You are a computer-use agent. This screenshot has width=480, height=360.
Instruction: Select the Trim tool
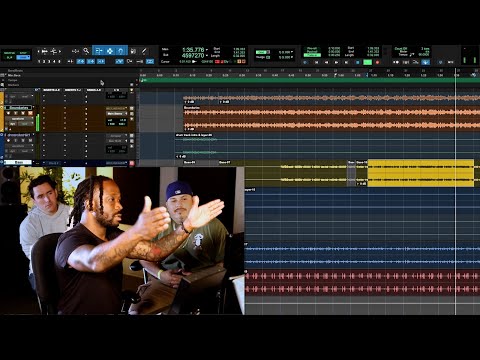coord(99,51)
